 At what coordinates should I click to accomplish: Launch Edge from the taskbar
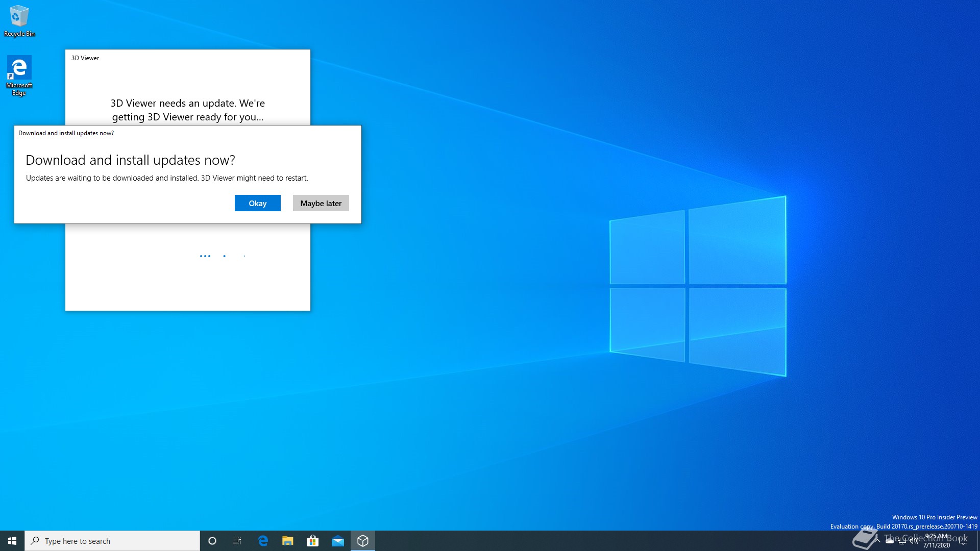(x=263, y=541)
